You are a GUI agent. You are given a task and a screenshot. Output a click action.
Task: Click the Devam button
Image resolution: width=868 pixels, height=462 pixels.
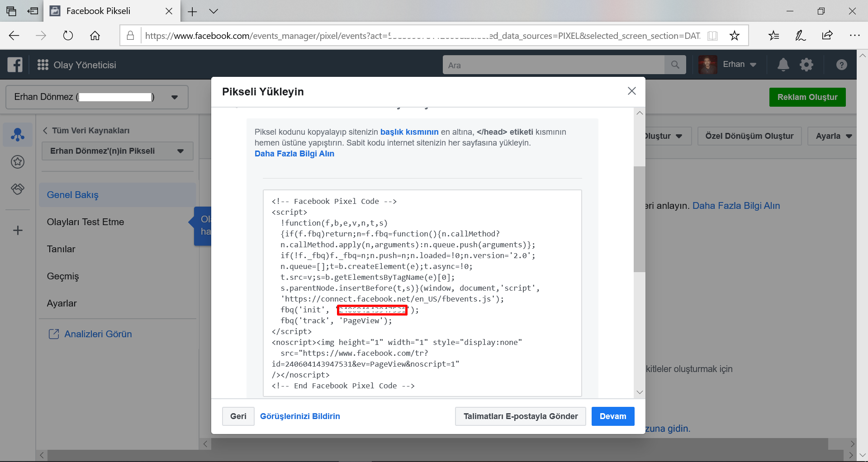[x=613, y=416]
